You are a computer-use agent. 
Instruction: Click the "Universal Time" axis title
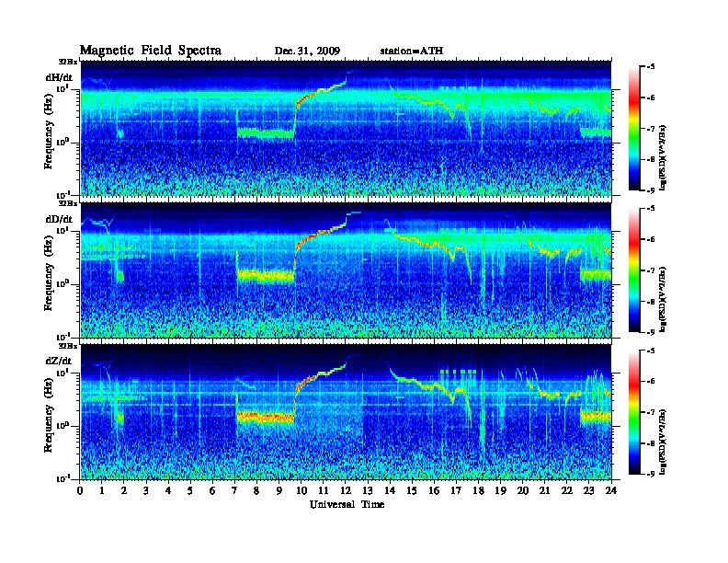[x=347, y=504]
